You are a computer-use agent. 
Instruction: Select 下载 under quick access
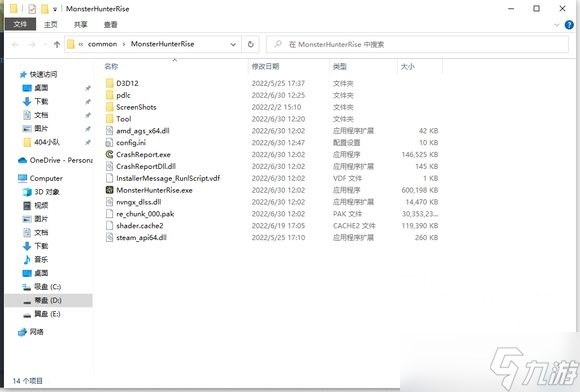click(41, 101)
